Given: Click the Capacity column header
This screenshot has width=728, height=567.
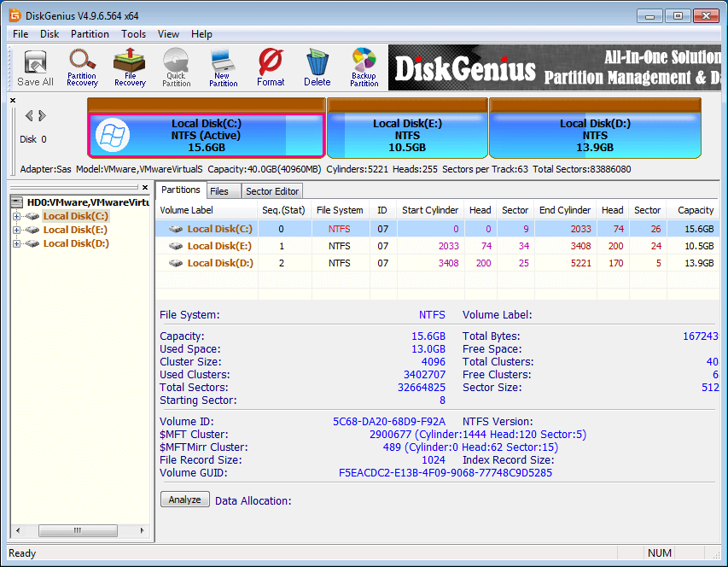Looking at the screenshot, I should click(695, 210).
